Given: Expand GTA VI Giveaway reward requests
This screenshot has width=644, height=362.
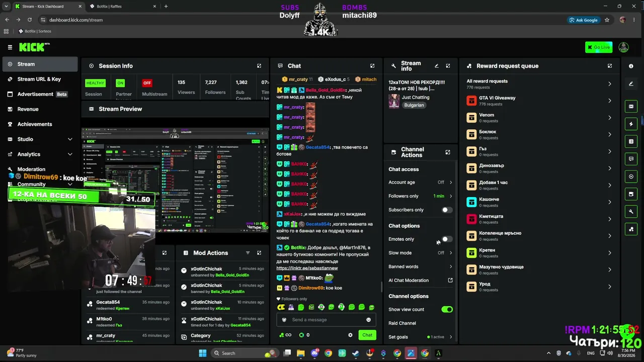Looking at the screenshot, I should [539, 101].
